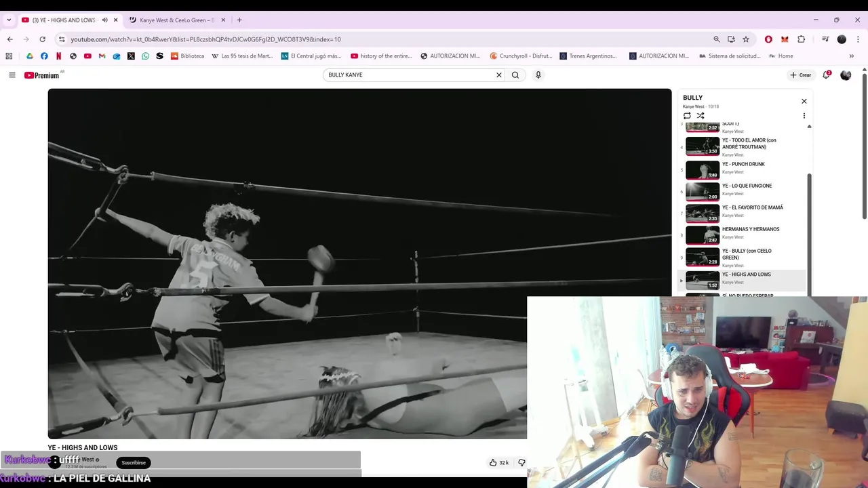The height and width of the screenshot is (488, 868).
Task: Start voice search with the microphone icon
Action: 538,75
